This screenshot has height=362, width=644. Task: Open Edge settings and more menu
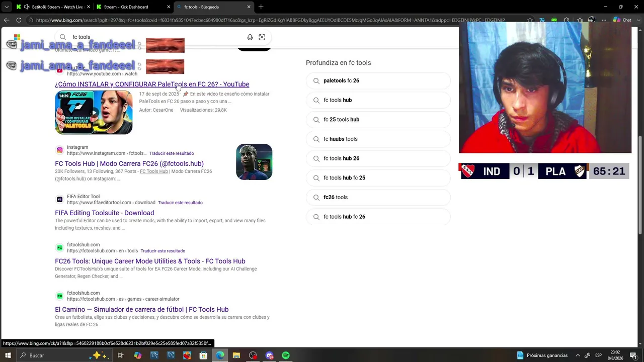pyautogui.click(x=604, y=20)
